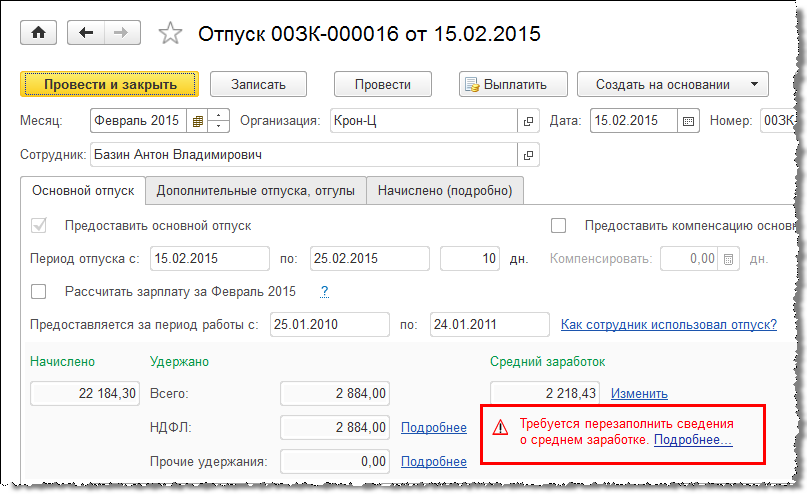Click the Провести button

point(383,84)
